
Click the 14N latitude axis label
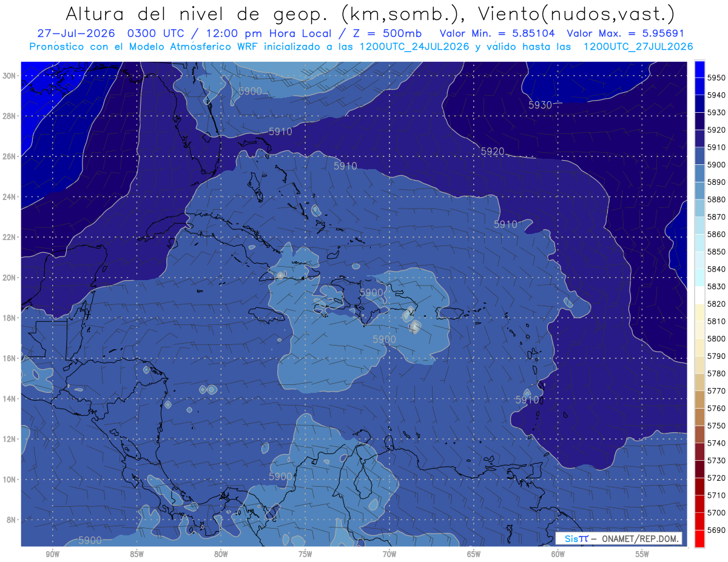pyautogui.click(x=10, y=398)
